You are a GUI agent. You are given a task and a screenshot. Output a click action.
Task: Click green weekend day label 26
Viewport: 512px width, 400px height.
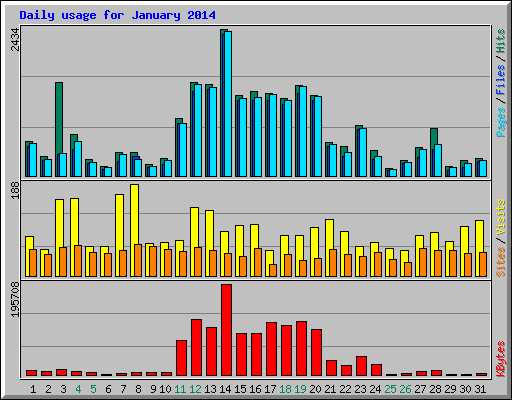(x=405, y=389)
